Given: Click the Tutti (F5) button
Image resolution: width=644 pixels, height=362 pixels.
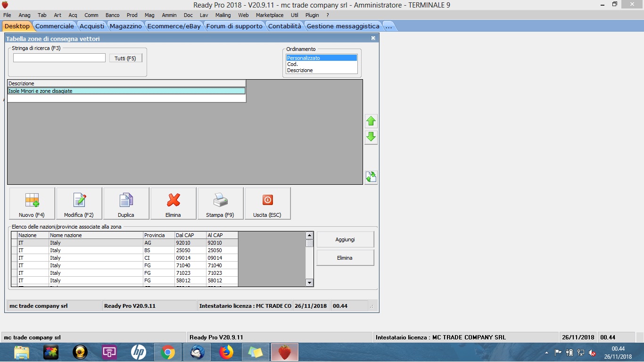Looking at the screenshot, I should coord(125,58).
